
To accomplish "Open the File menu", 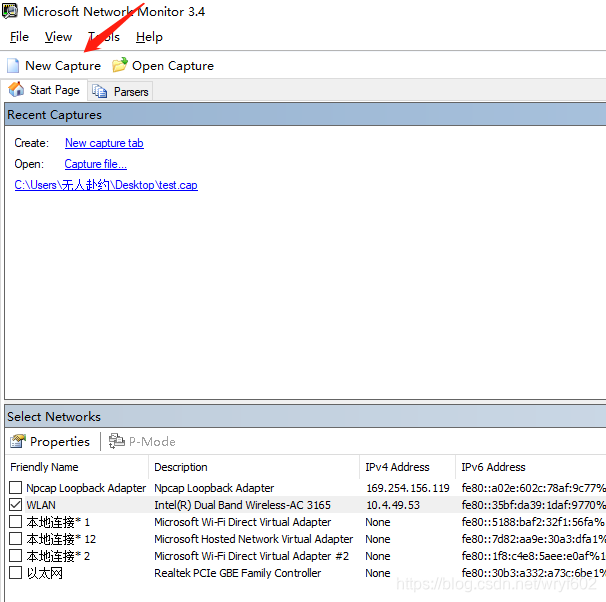I will coord(19,37).
